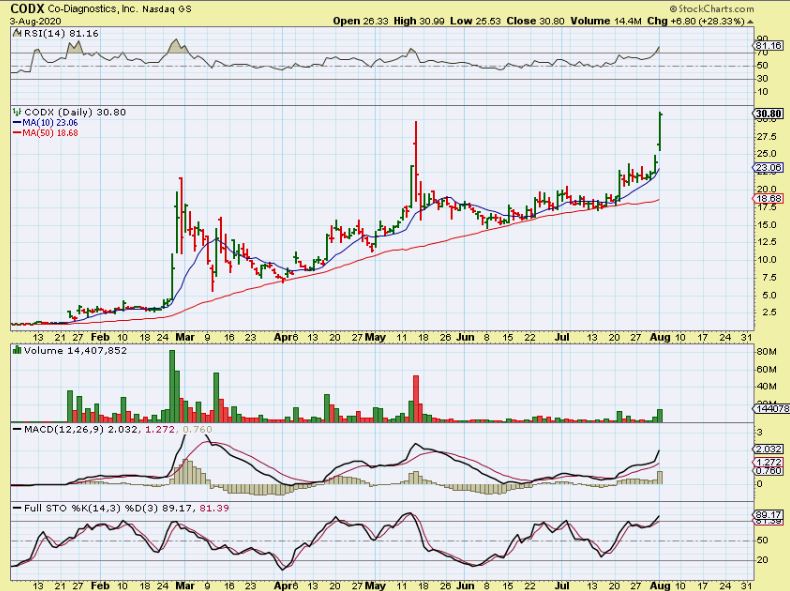Click the boxed 23.06 MA tag on right axis
The image size is (790, 591).
[x=768, y=168]
